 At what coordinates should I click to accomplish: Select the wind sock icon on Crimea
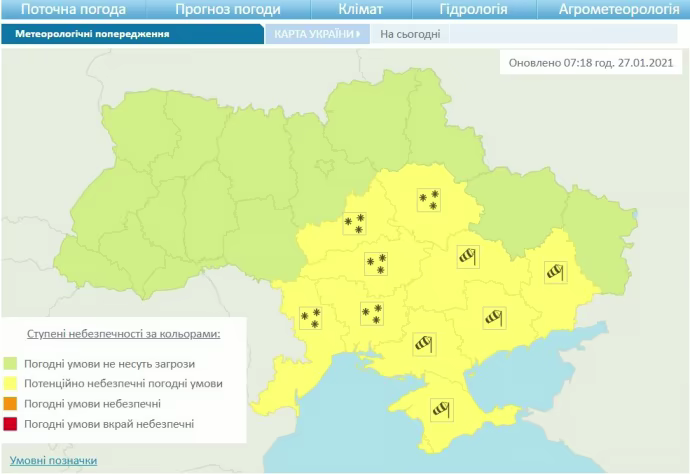(x=442, y=408)
